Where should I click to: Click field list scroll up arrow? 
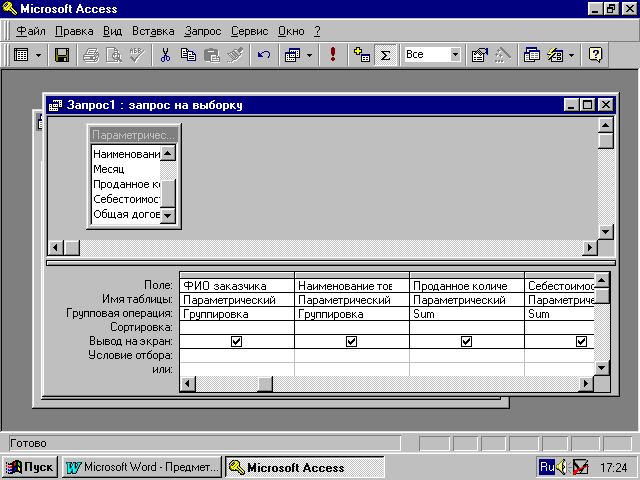[168, 153]
